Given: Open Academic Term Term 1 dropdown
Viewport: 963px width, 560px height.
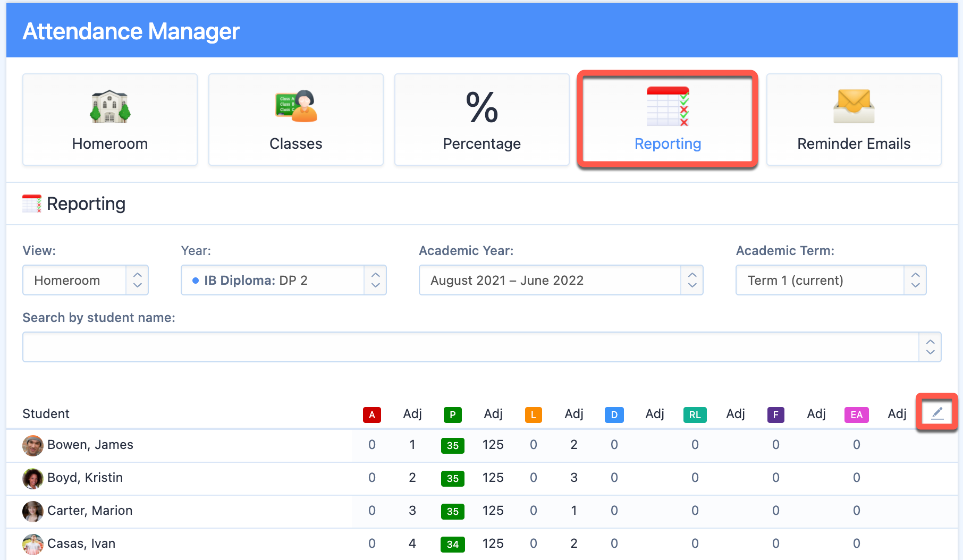Looking at the screenshot, I should tap(831, 280).
